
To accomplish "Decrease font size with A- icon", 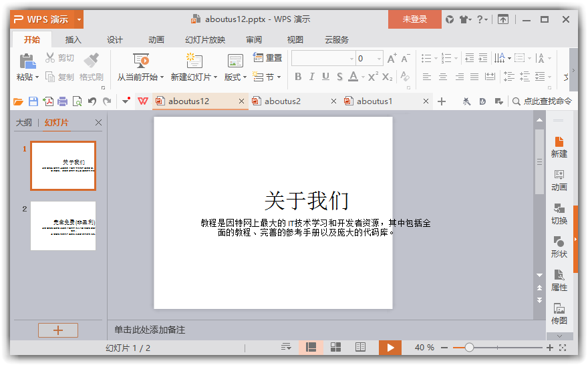I will (406, 59).
